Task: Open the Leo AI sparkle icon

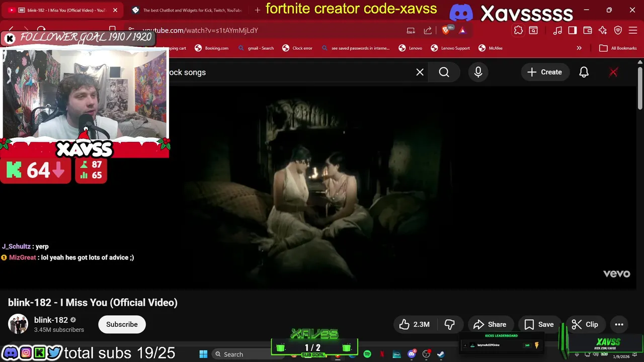Action: pyautogui.click(x=603, y=30)
